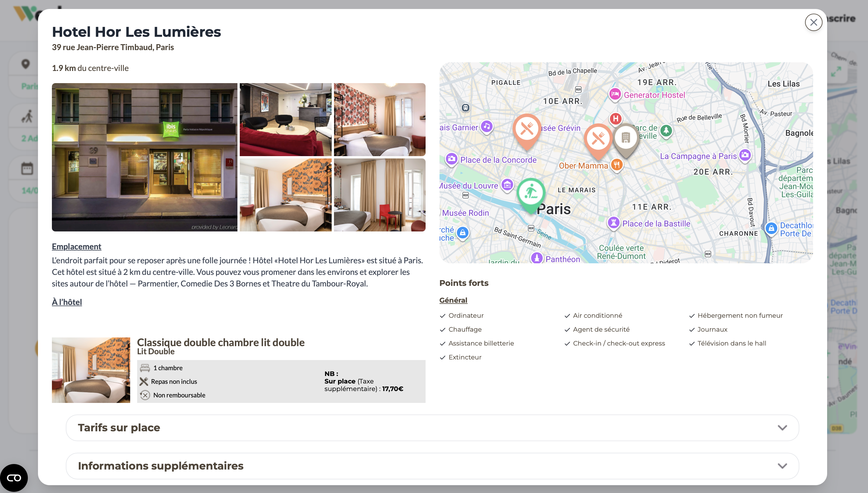Click the location pin icon in background sidebar

26,64
